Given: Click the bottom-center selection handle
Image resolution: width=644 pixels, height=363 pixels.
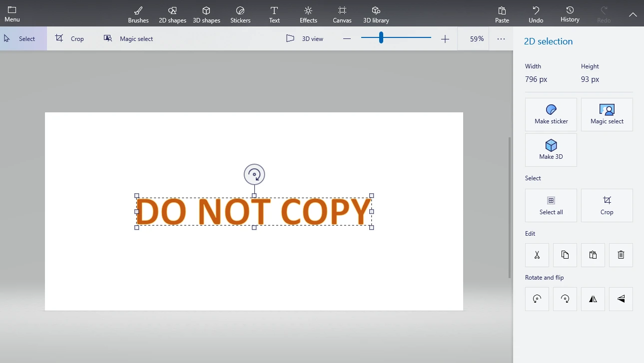Looking at the screenshot, I should 254,228.
